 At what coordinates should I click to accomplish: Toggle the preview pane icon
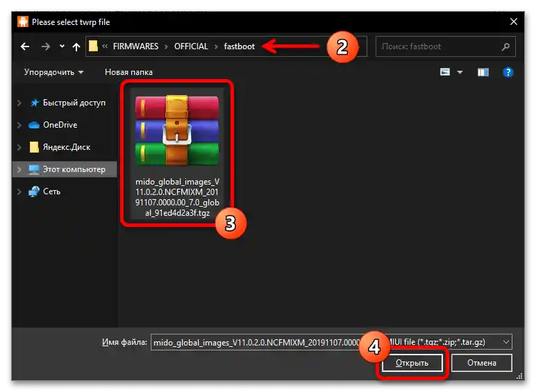coord(483,72)
